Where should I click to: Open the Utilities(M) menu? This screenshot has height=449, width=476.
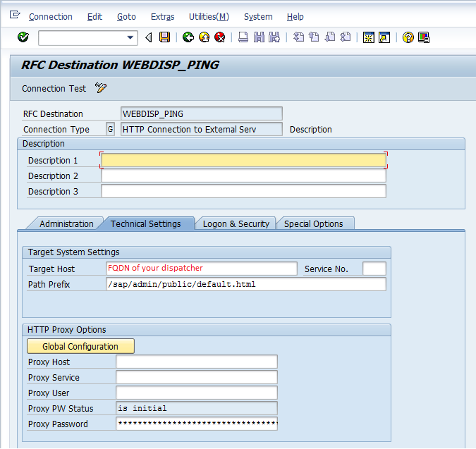pyautogui.click(x=209, y=17)
